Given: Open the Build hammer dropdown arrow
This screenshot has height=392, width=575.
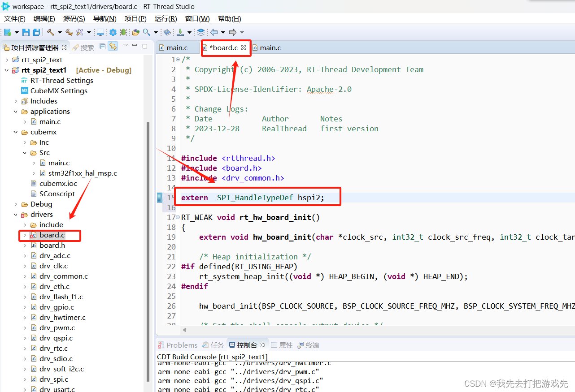Looking at the screenshot, I should (60, 32).
